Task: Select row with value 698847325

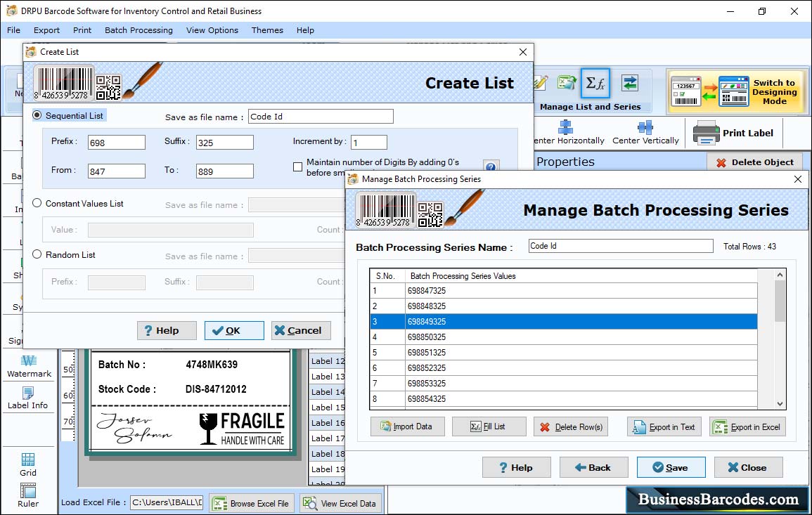Action: (x=563, y=291)
